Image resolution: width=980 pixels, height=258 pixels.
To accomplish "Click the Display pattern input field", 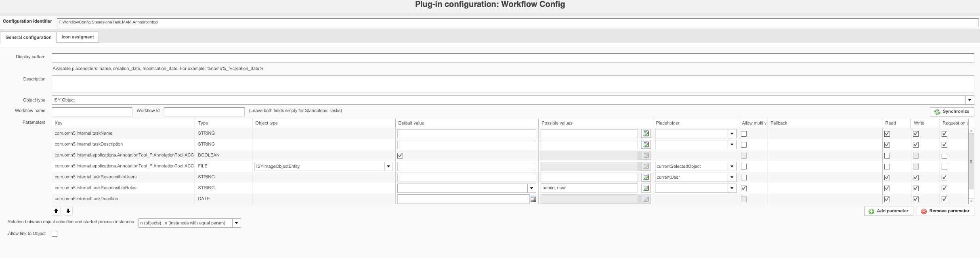I will pyautogui.click(x=513, y=58).
